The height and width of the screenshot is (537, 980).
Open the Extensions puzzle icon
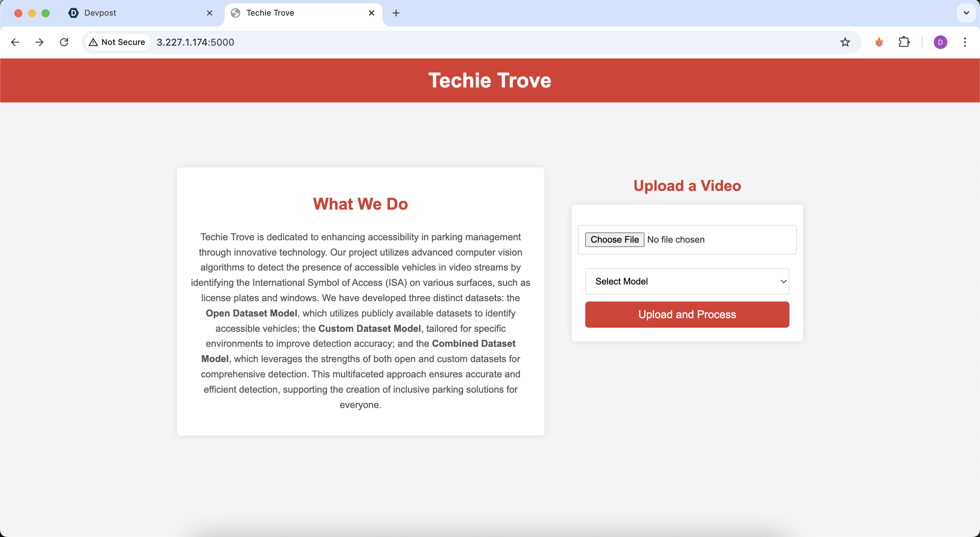[x=904, y=42]
